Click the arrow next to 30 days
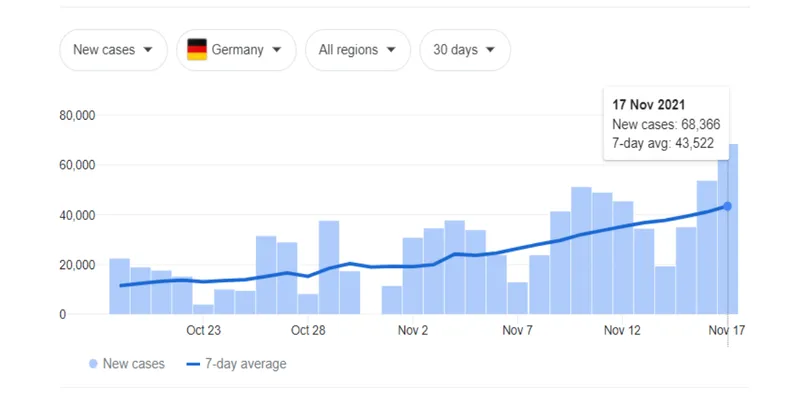The height and width of the screenshot is (401, 800). [x=491, y=49]
